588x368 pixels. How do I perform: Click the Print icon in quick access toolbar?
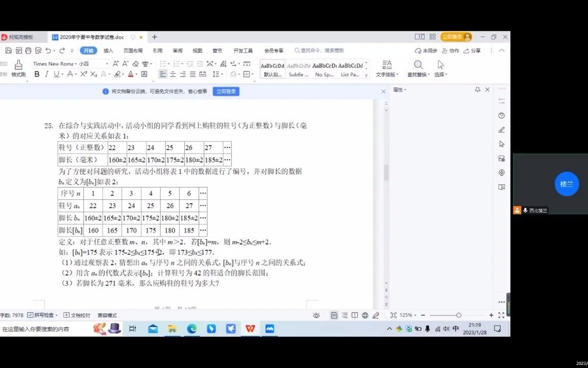click(x=29, y=50)
